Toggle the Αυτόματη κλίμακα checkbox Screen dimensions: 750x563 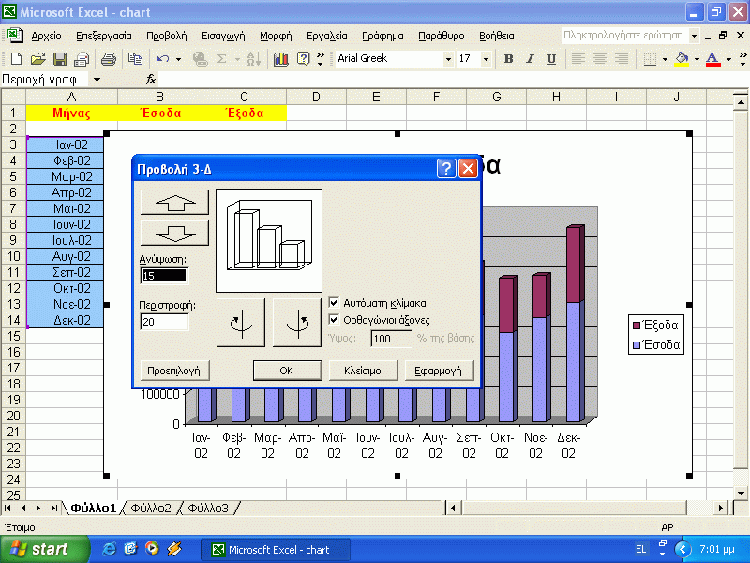click(x=334, y=303)
